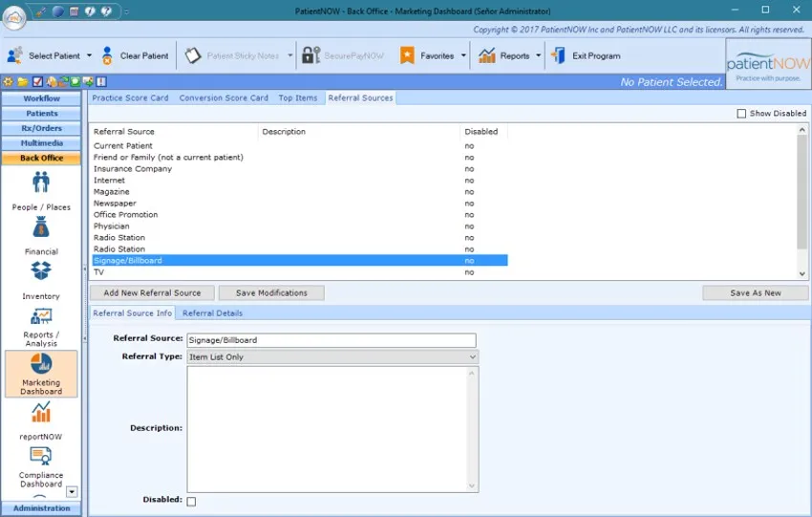Expand the quick access toolbar customize arrow
The width and height of the screenshot is (812, 517).
click(x=126, y=11)
